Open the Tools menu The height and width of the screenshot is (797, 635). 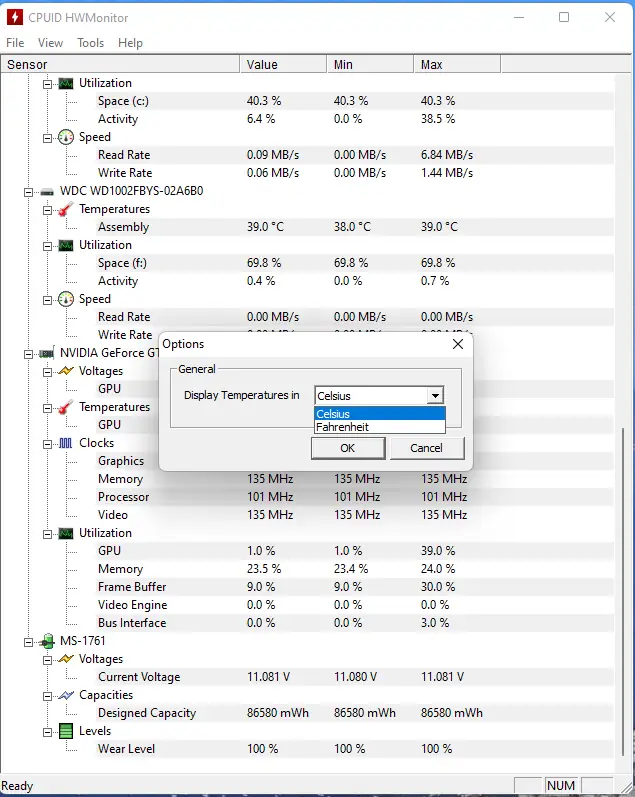click(x=90, y=43)
